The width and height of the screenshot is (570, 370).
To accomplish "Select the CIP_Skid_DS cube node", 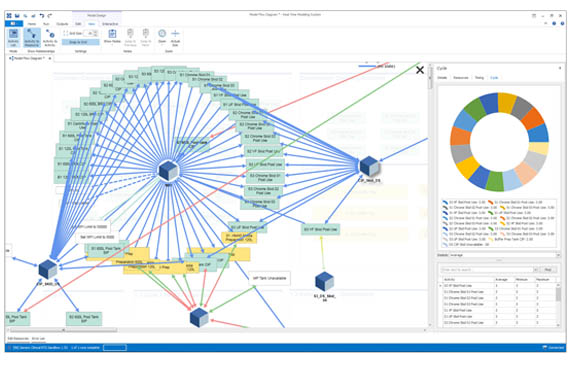I will 369,166.
